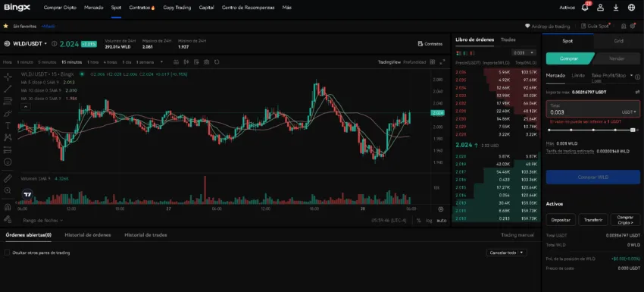644x292 pixels.
Task: Check Ocultar otros pares de trading
Action: (x=7, y=253)
